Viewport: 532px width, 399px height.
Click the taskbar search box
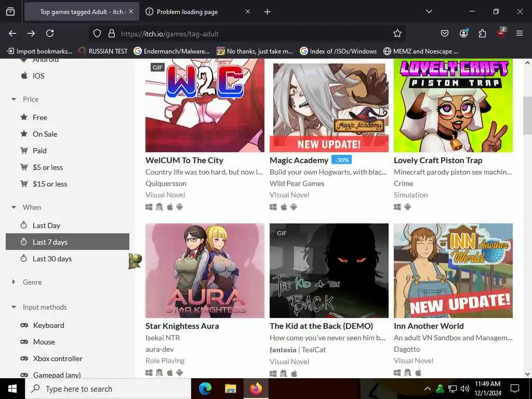pyautogui.click(x=108, y=389)
